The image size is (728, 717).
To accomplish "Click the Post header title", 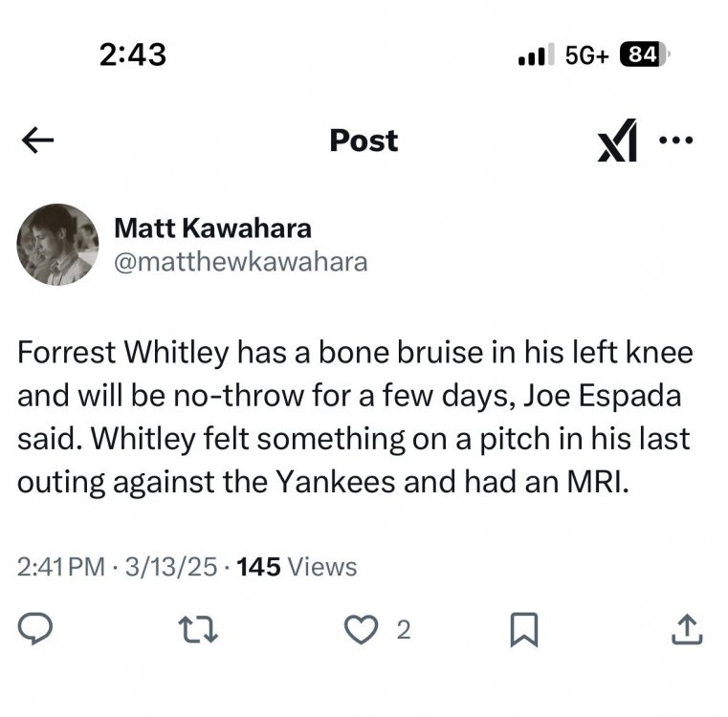I will [364, 141].
